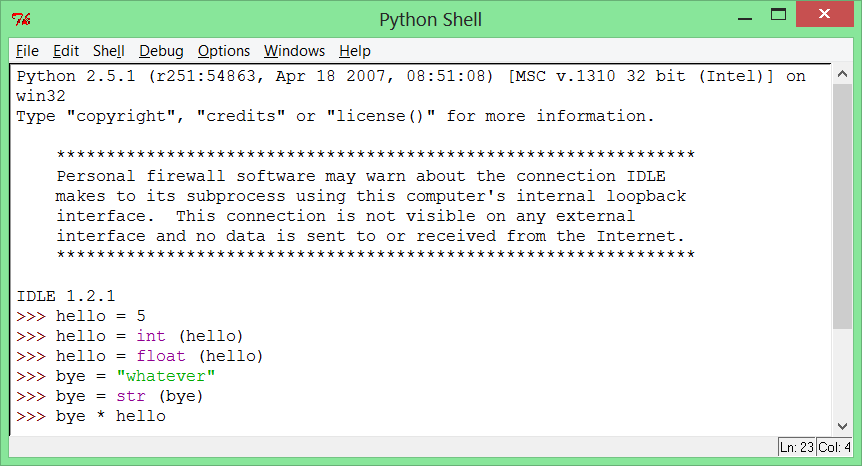Open the Options menu
862x466 pixels.
pyautogui.click(x=224, y=51)
